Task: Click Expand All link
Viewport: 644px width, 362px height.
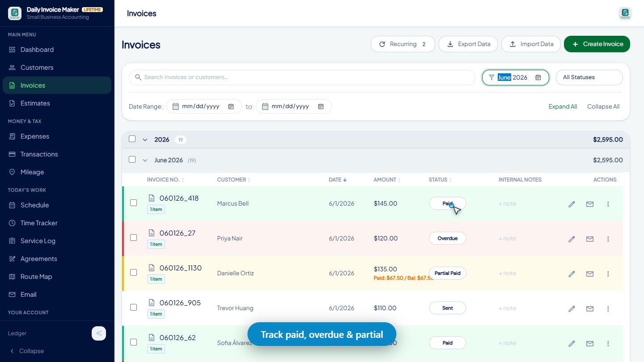Action: [x=563, y=106]
